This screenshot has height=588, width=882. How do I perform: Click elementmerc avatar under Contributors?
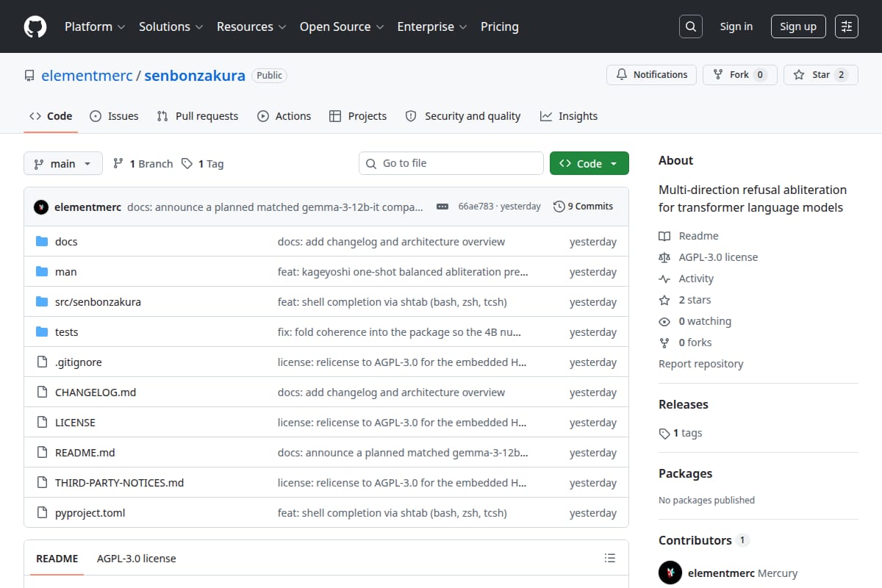(x=670, y=573)
